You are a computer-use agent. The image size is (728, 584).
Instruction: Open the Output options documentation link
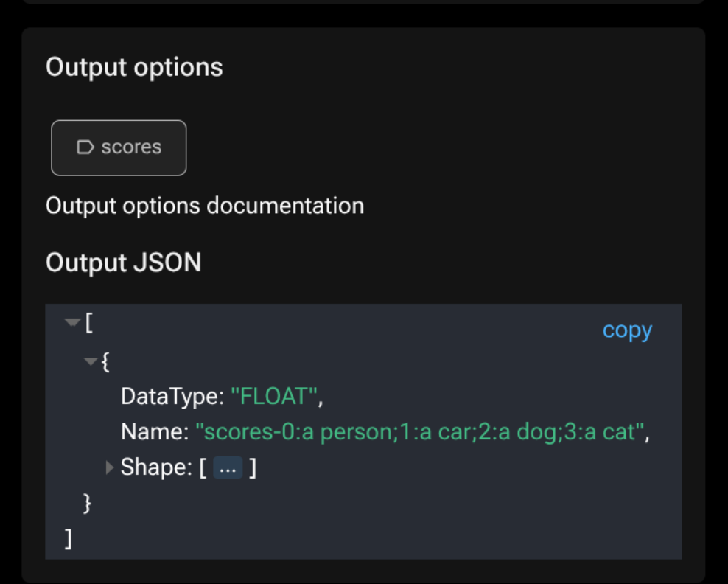click(x=205, y=205)
